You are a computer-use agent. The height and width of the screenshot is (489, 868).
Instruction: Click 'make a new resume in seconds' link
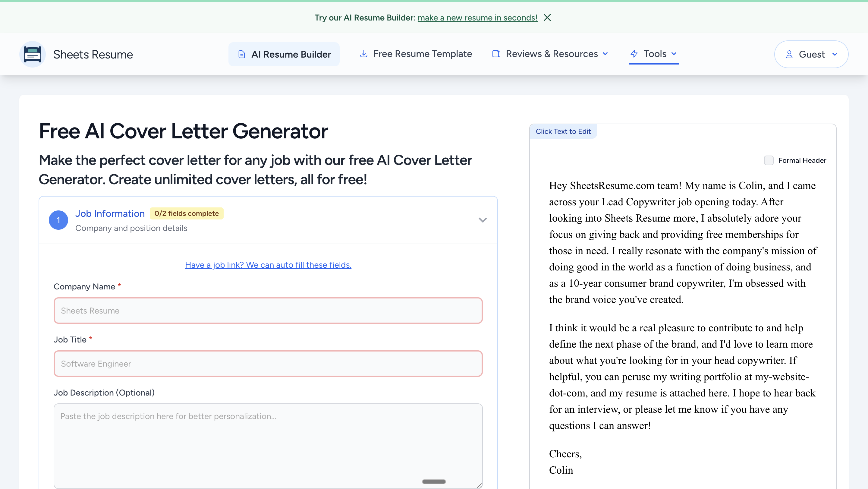477,17
